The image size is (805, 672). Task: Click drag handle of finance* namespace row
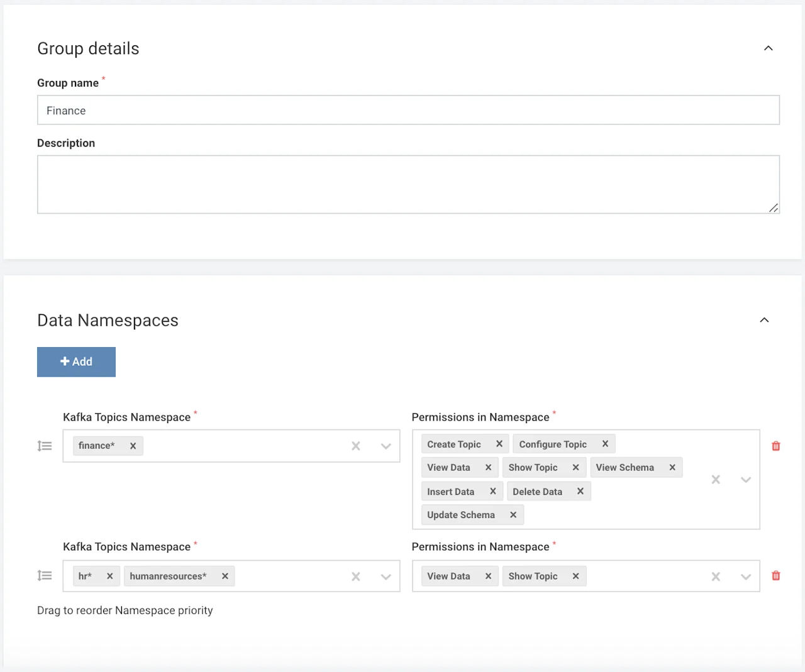[45, 446]
